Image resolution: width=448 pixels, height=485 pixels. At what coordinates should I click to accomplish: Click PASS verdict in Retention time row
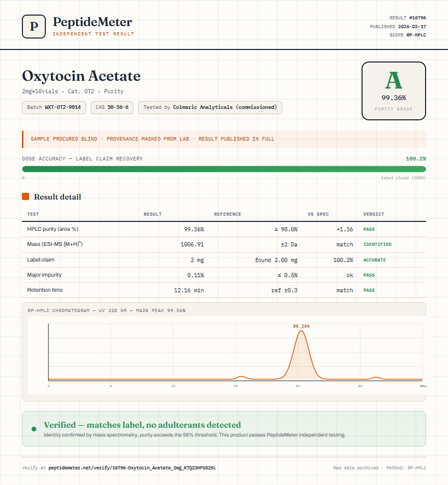369,290
